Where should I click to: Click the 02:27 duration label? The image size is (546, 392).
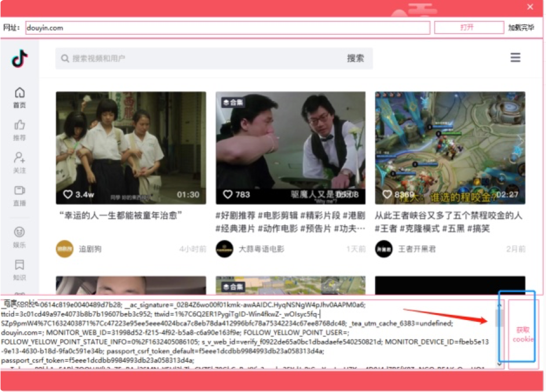(507, 194)
